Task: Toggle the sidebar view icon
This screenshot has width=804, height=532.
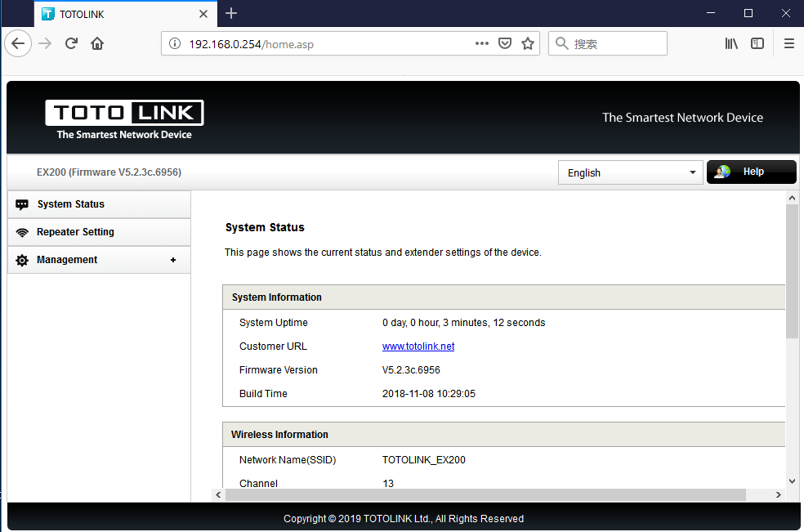Action: point(757,43)
